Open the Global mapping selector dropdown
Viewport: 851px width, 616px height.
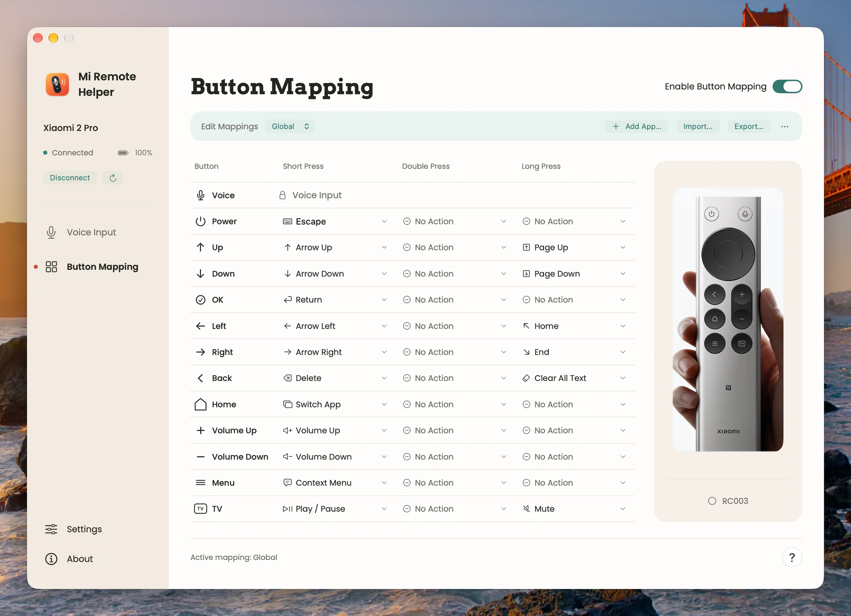pyautogui.click(x=290, y=127)
